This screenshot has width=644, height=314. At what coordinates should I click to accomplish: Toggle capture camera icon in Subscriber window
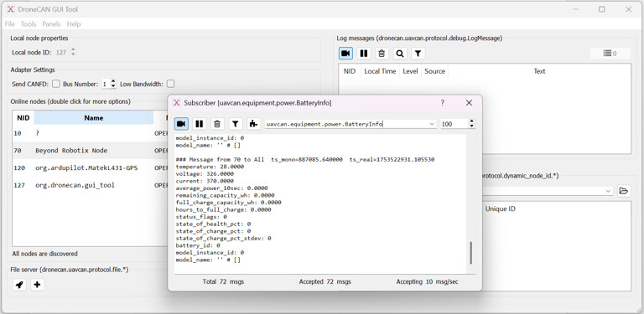181,124
